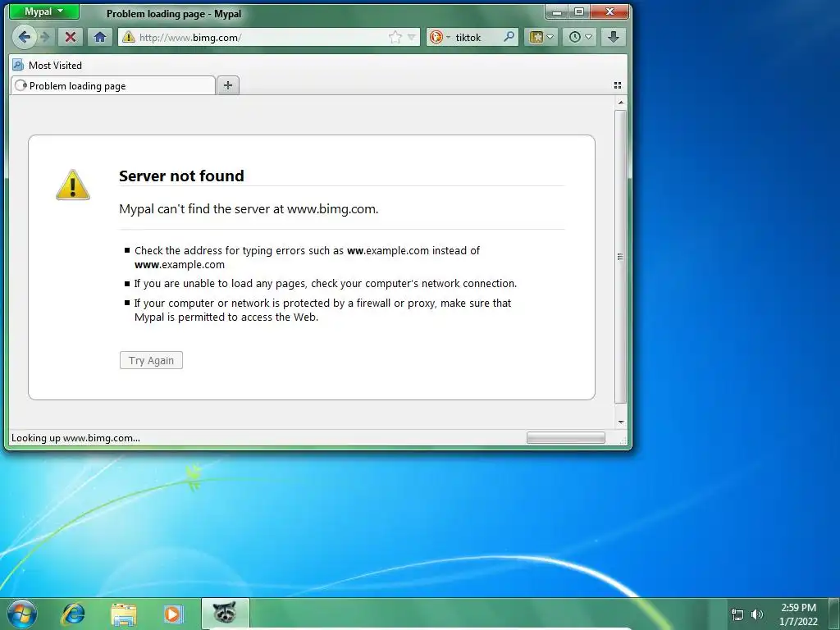
Task: Open the Mypal application menu button
Action: (44, 11)
